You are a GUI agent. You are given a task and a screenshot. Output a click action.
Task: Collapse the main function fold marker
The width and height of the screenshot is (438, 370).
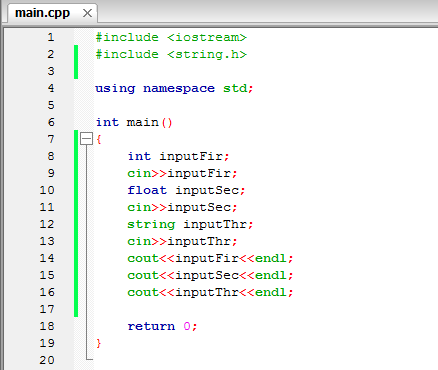[x=86, y=139]
